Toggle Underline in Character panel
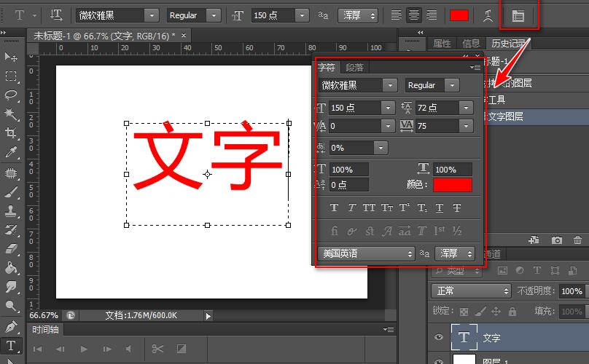 point(439,208)
